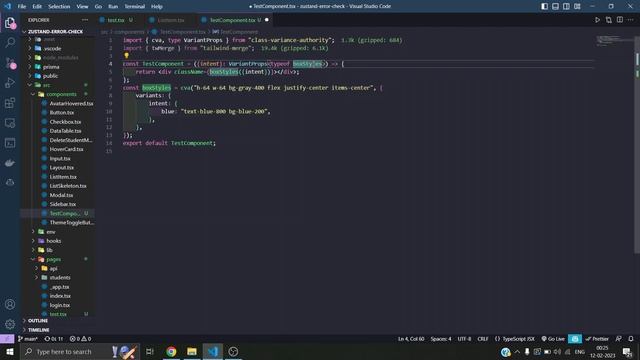The width and height of the screenshot is (640, 360).
Task: Click the Windows Start button
Action: point(9,351)
